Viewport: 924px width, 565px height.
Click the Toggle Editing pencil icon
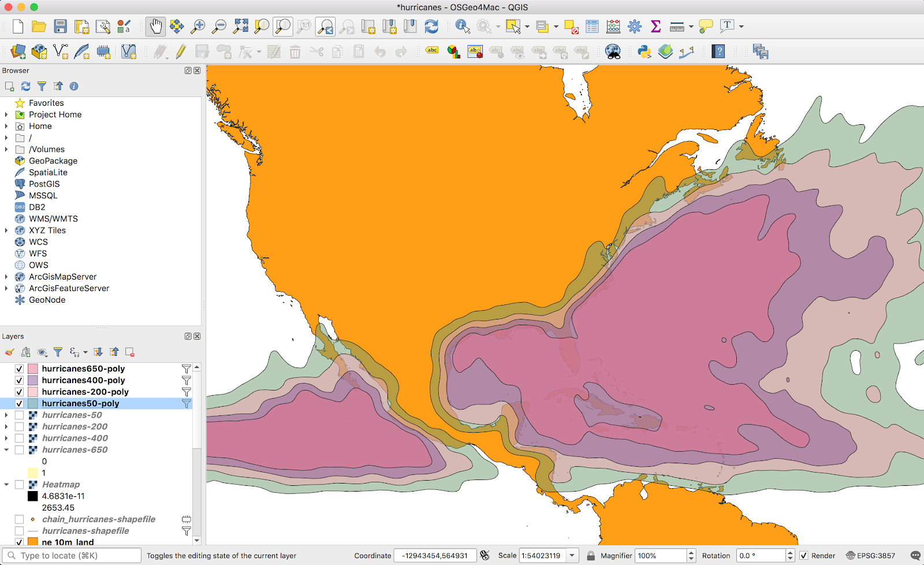tap(181, 52)
